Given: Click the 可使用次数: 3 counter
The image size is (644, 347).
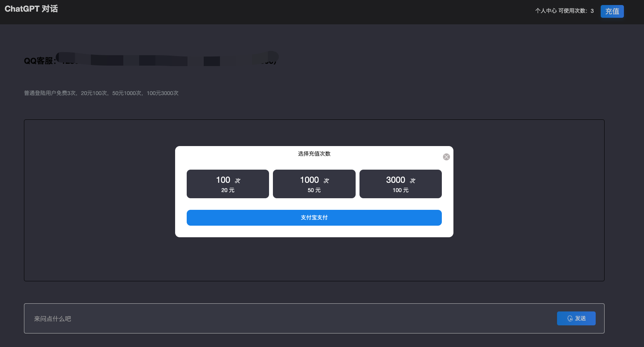Looking at the screenshot, I should [576, 11].
